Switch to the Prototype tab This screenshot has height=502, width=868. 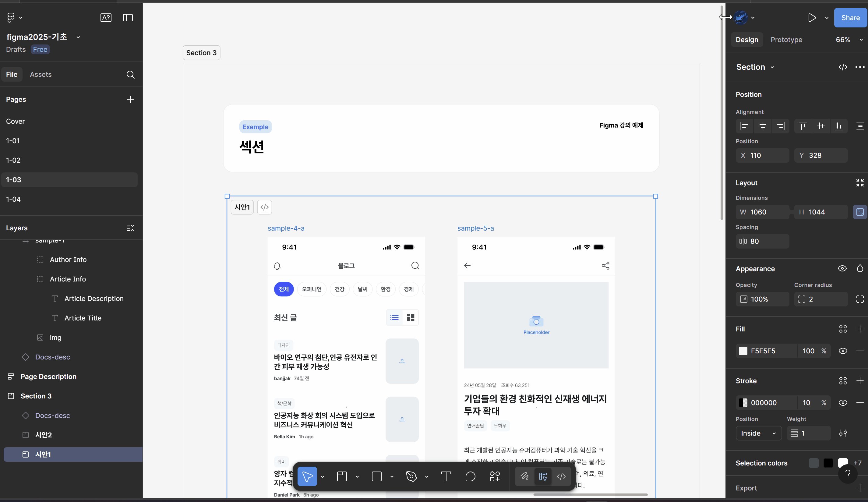coord(786,40)
